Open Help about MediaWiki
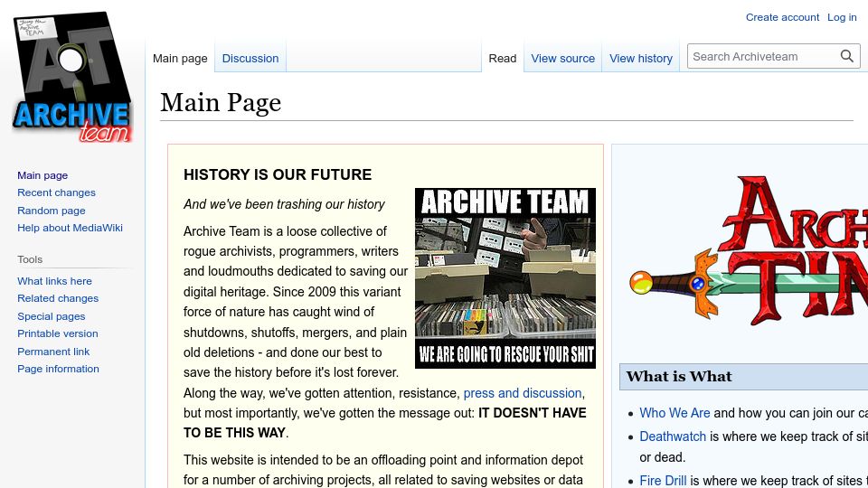Viewport: 868px width, 488px height. [x=70, y=228]
